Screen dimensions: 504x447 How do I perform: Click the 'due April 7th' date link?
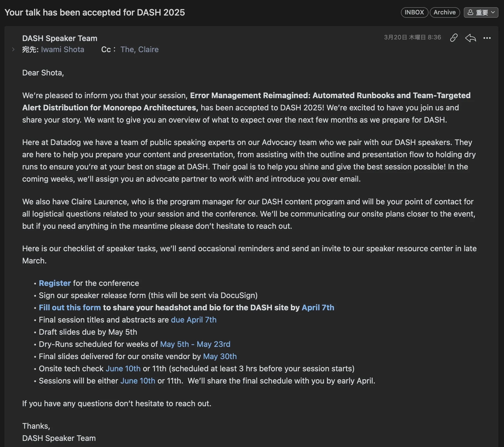[x=194, y=320]
